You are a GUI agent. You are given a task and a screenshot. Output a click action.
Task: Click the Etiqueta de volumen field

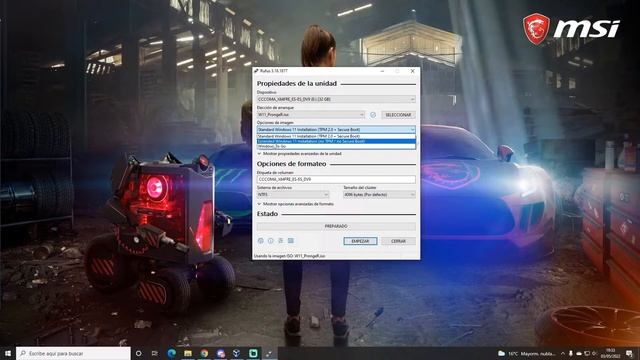pos(336,179)
